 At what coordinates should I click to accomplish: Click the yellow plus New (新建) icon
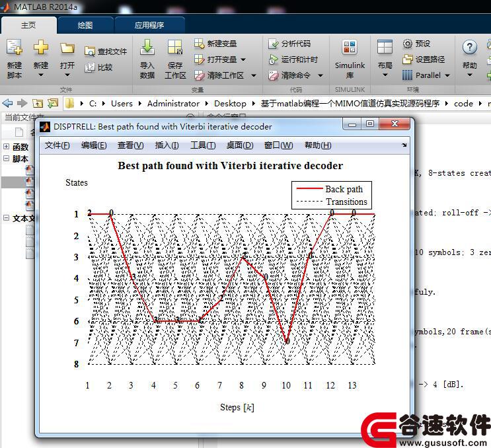coord(41,48)
